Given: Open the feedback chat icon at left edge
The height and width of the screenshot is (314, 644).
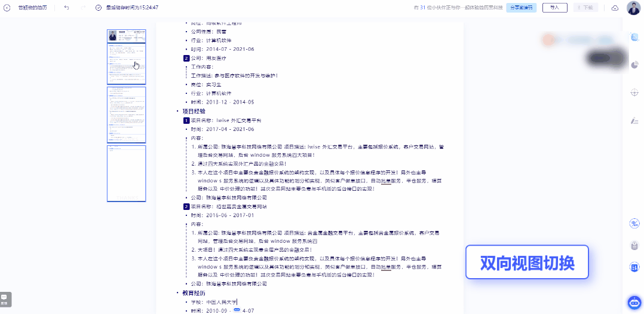Looking at the screenshot, I should click(x=5, y=300).
